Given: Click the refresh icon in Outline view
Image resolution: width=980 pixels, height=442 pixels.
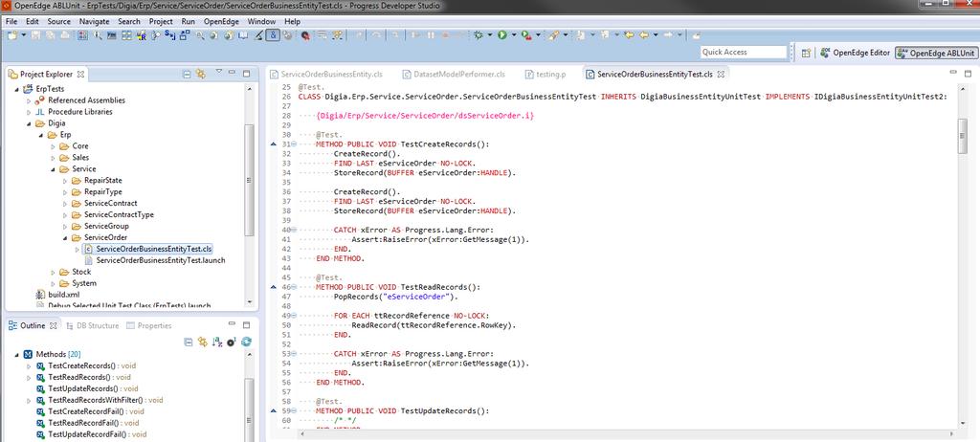Looking at the screenshot, I should coord(246,342).
